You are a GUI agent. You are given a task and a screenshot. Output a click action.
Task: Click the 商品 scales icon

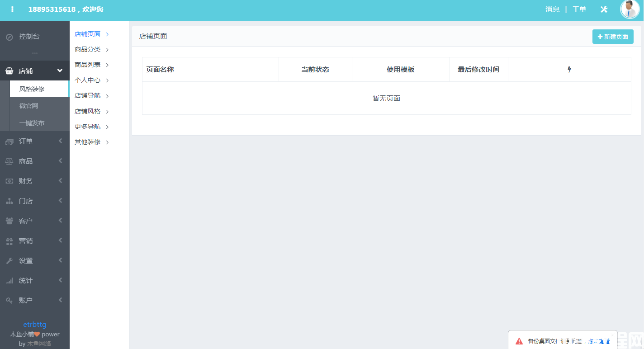(9, 161)
